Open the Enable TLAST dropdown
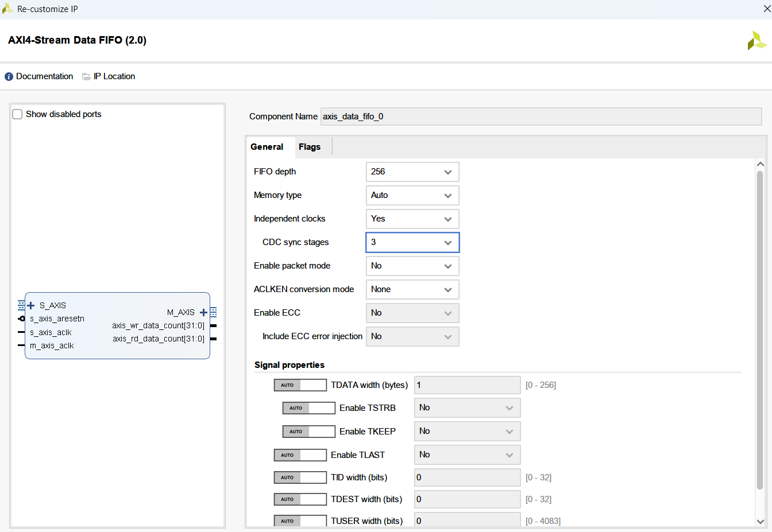 coord(467,455)
